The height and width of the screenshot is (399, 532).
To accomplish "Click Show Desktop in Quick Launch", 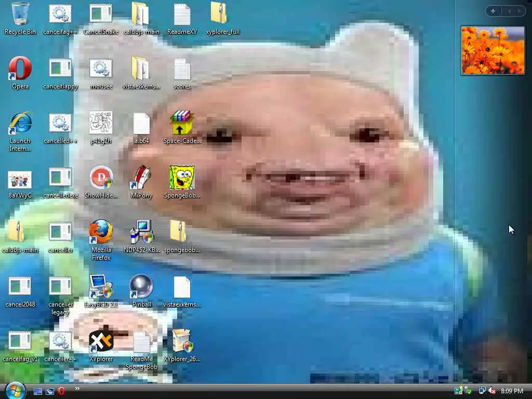I will pyautogui.click(x=37, y=391).
